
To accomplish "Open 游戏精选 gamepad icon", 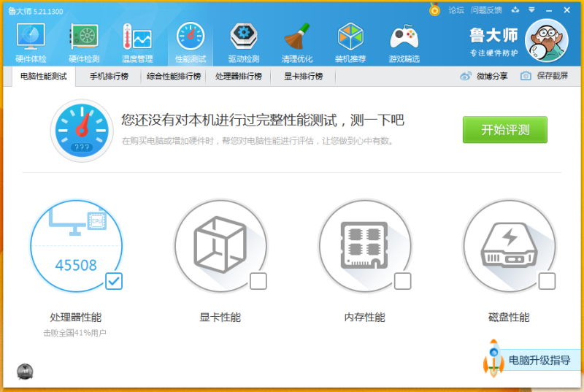I will 404,42.
